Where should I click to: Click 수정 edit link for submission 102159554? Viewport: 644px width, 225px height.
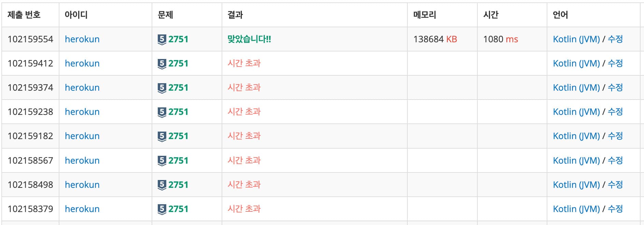[615, 39]
